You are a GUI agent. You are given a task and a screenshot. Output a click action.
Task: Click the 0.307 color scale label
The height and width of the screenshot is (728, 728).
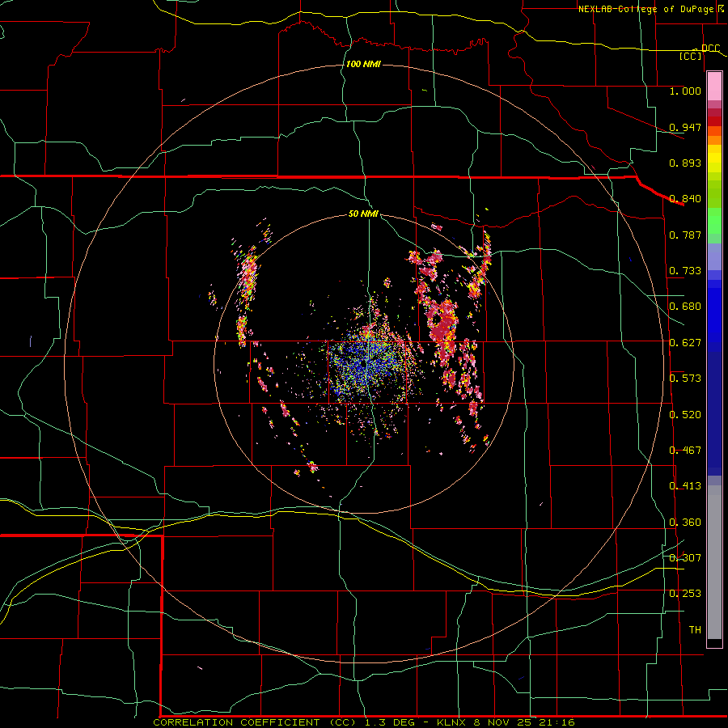click(685, 558)
